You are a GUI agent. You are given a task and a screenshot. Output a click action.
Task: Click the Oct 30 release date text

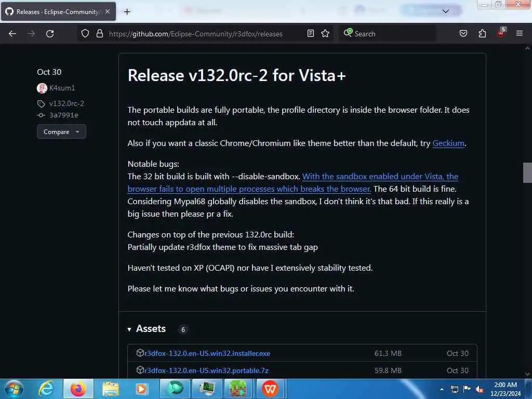49,72
